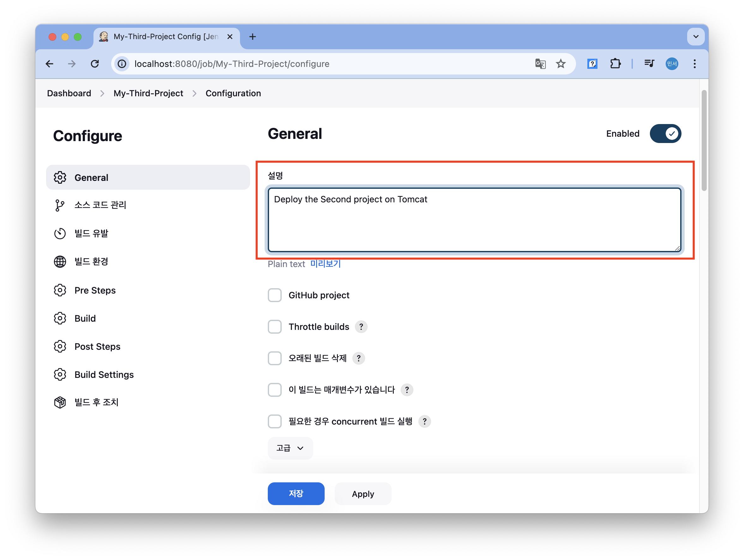The width and height of the screenshot is (744, 560).
Task: Click the media control playlist icon
Action: point(649,64)
